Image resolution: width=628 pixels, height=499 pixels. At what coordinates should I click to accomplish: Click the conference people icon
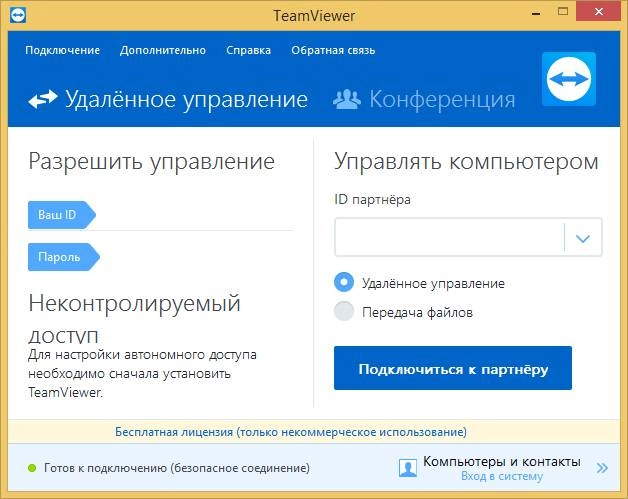point(347,99)
